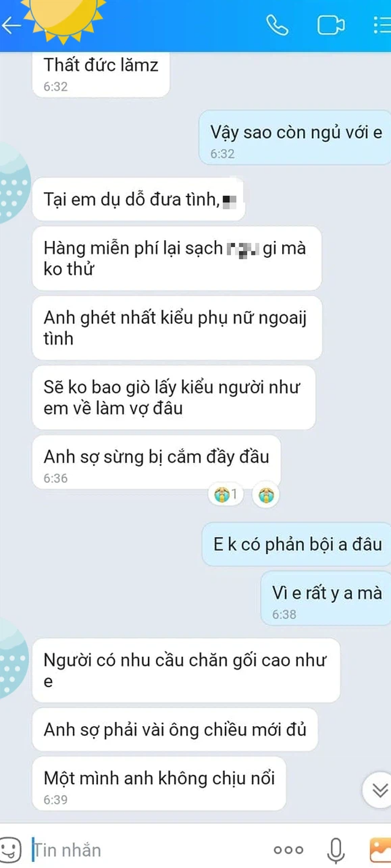The image size is (391, 868).
Task: Open the contact avatar beside 'Tại em' message
Action: 12,183
